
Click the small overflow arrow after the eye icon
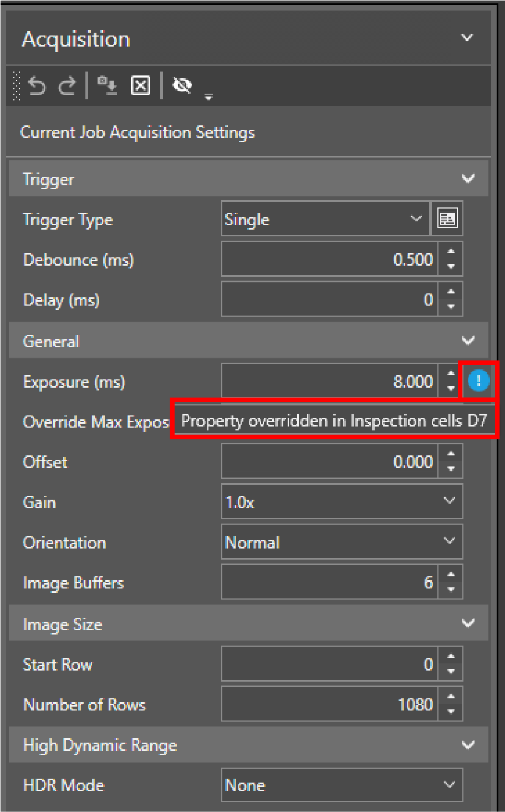209,95
